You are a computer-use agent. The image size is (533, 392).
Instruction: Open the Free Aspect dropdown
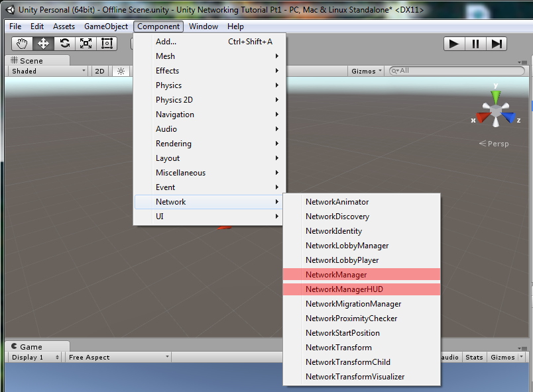click(118, 358)
